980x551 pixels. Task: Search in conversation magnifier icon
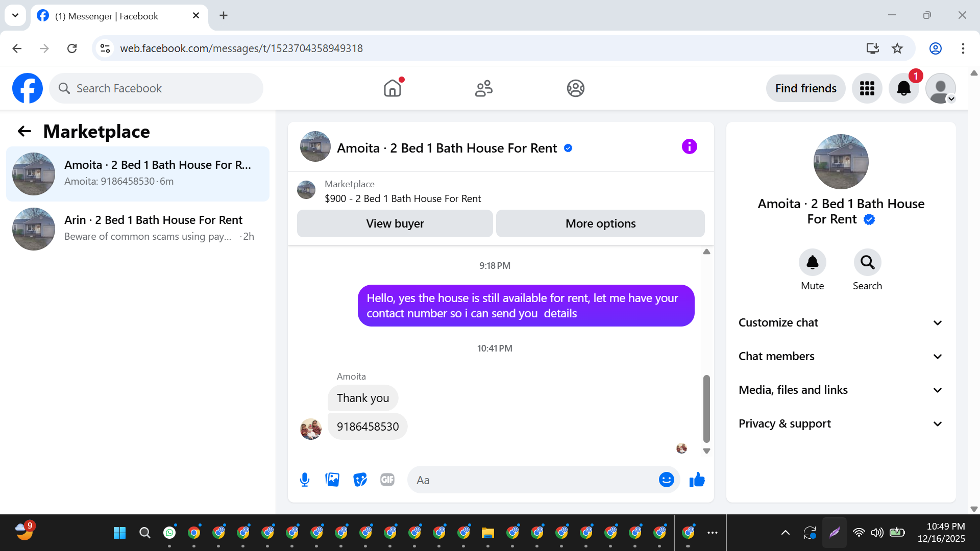point(867,262)
